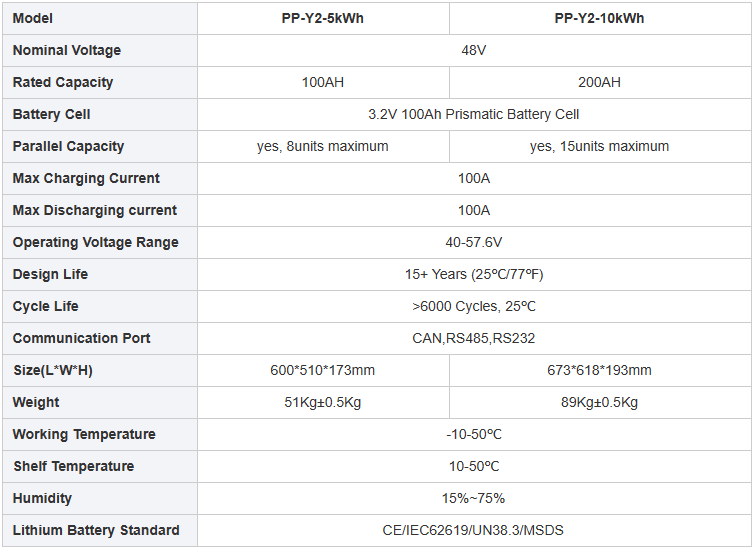Click the 673*618*193mm size cell

click(600, 370)
